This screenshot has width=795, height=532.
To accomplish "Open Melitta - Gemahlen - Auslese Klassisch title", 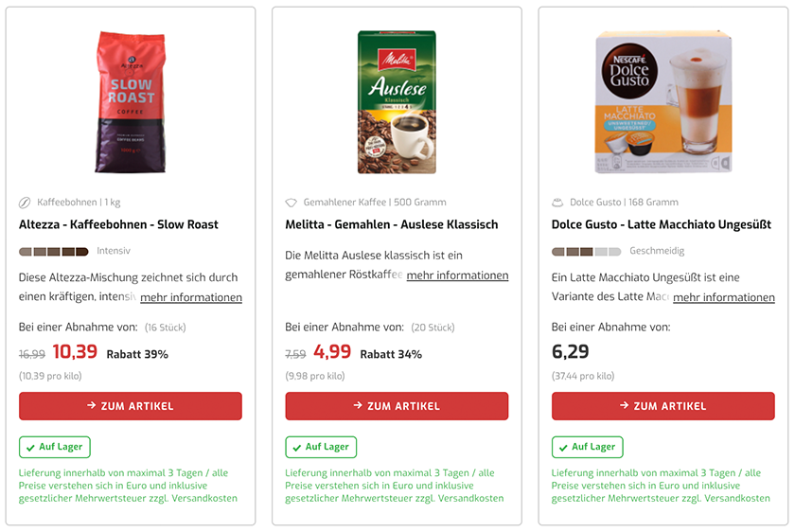I will click(392, 224).
